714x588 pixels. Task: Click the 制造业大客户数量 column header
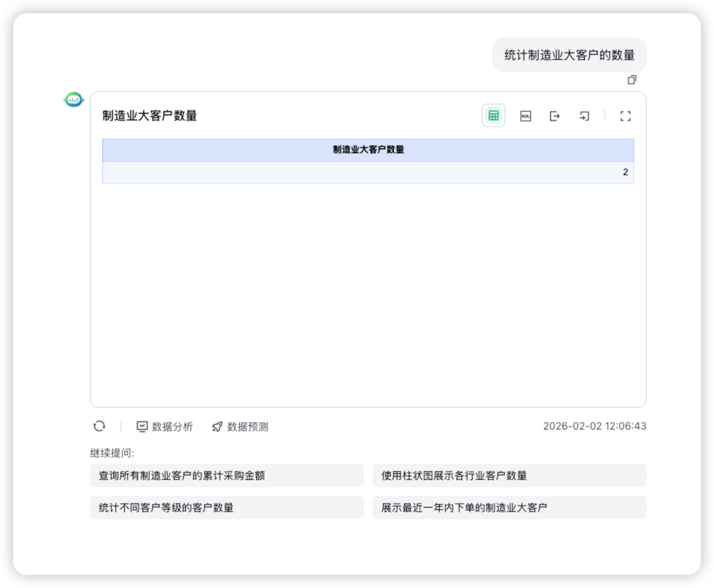369,150
